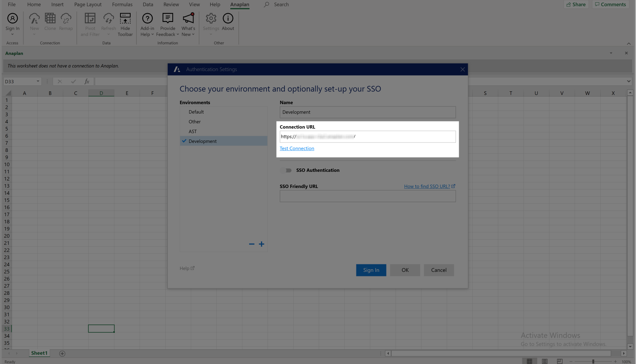Viewport: 636px width, 364px height.
Task: Click the Test Connection link
Action: (x=297, y=149)
